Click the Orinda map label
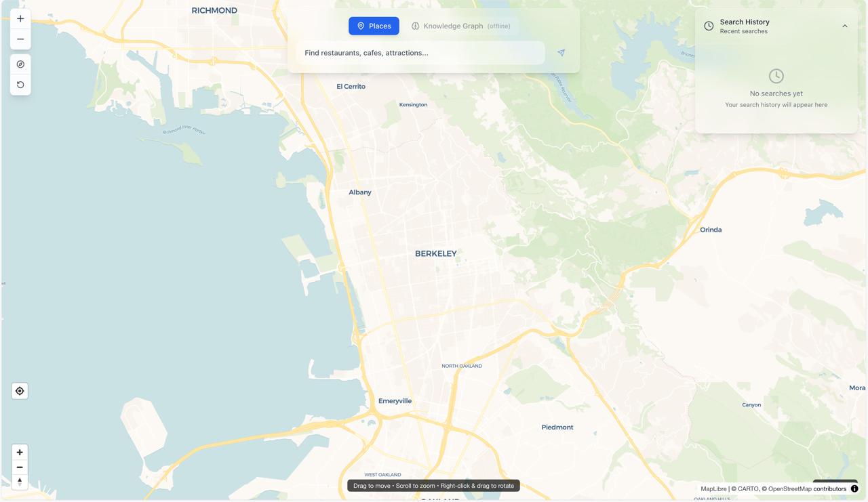This screenshot has height=502, width=868. tap(711, 230)
